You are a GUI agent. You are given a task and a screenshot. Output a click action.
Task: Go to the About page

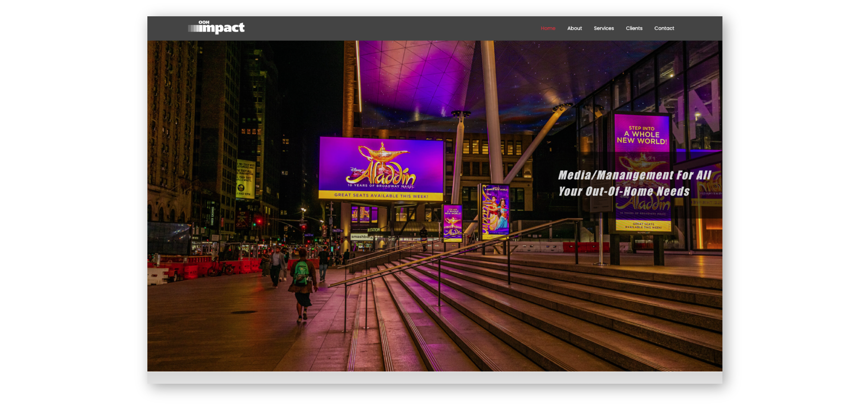click(574, 29)
